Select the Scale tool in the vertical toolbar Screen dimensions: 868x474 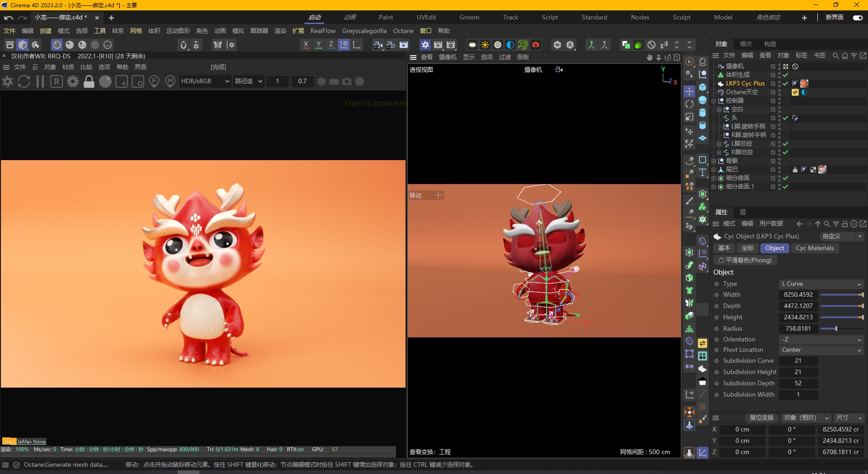click(x=689, y=117)
